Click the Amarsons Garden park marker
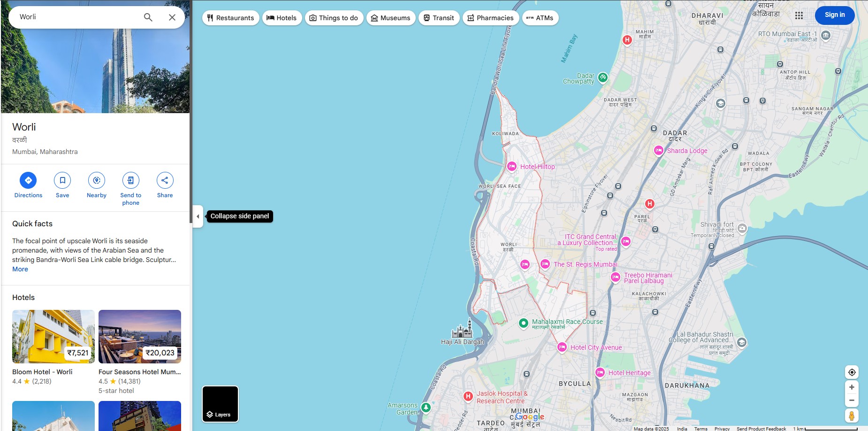 click(x=426, y=408)
